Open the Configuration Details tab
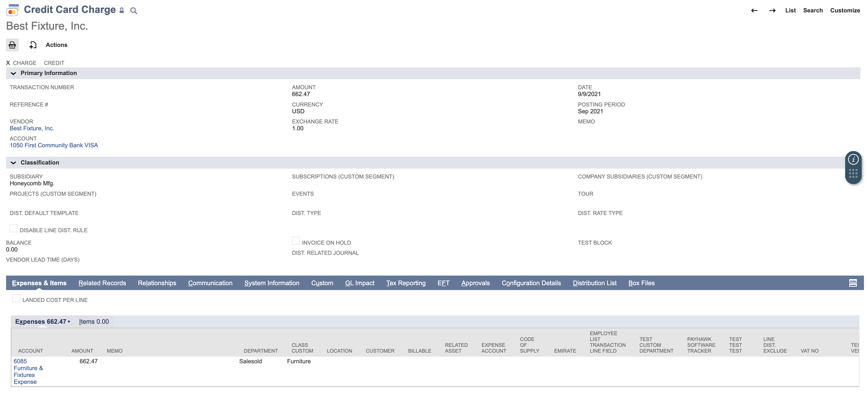The height and width of the screenshot is (396, 868). point(531,283)
